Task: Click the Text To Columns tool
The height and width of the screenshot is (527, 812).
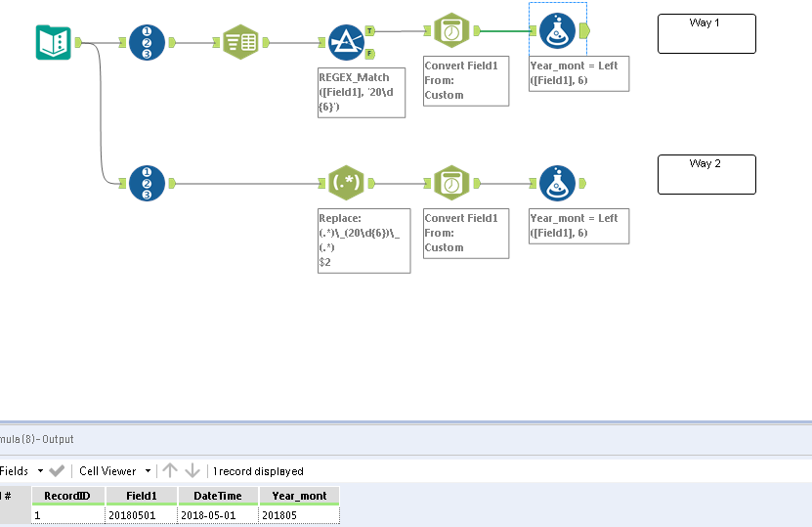Action: point(240,42)
